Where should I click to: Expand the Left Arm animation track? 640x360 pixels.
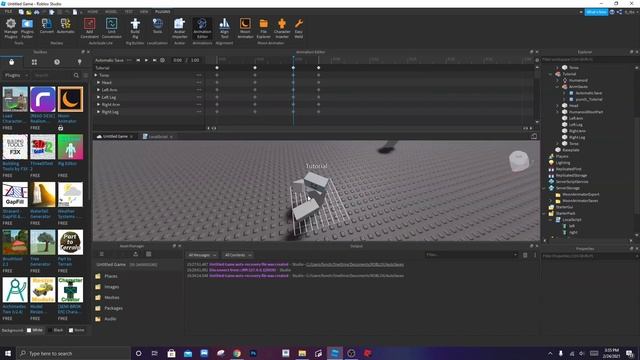click(x=99, y=90)
